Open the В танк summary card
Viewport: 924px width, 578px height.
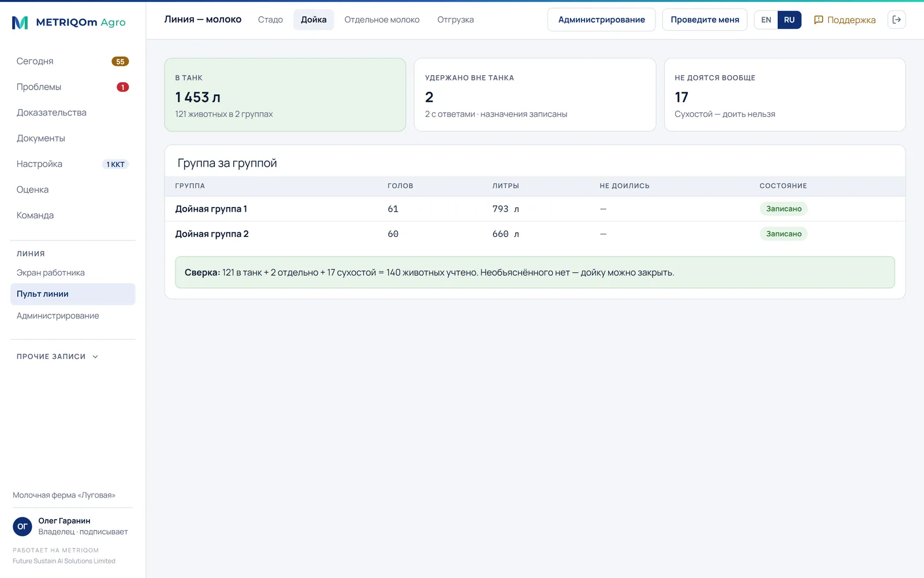pos(285,95)
